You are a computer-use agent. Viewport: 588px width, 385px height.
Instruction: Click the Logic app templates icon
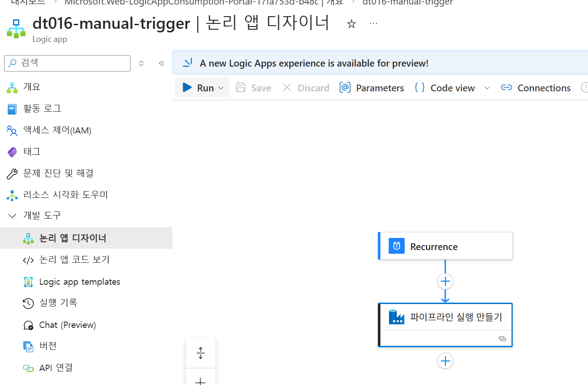tap(28, 282)
